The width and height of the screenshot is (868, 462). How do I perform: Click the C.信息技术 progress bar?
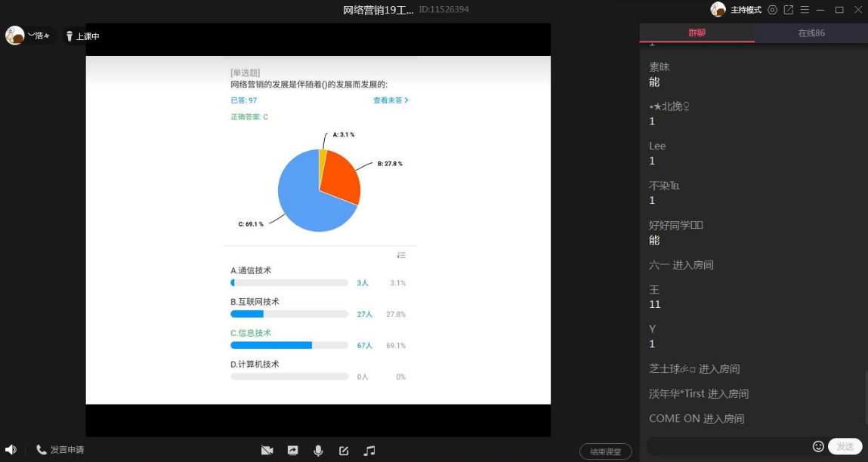click(x=289, y=345)
